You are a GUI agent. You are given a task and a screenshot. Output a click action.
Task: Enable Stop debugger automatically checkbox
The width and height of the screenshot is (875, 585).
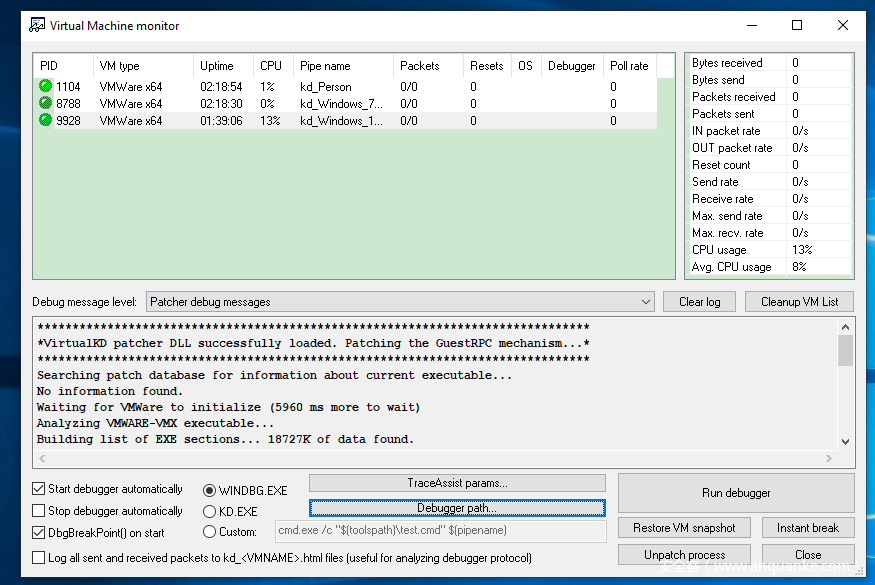tap(39, 511)
